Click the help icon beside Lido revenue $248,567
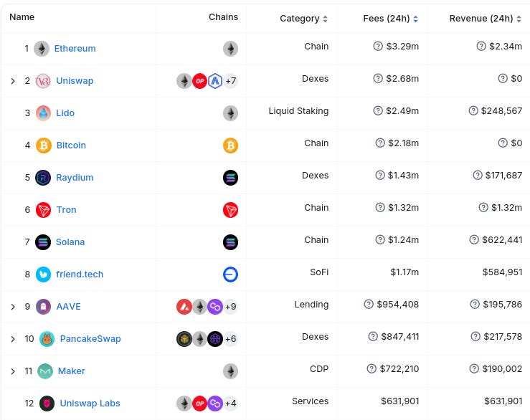The width and height of the screenshot is (530, 420). 473,110
